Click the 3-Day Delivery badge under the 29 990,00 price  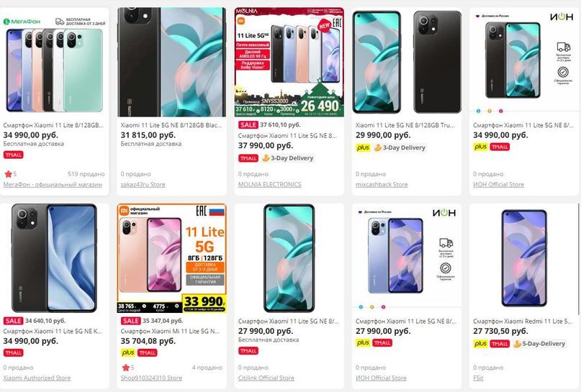(400, 147)
